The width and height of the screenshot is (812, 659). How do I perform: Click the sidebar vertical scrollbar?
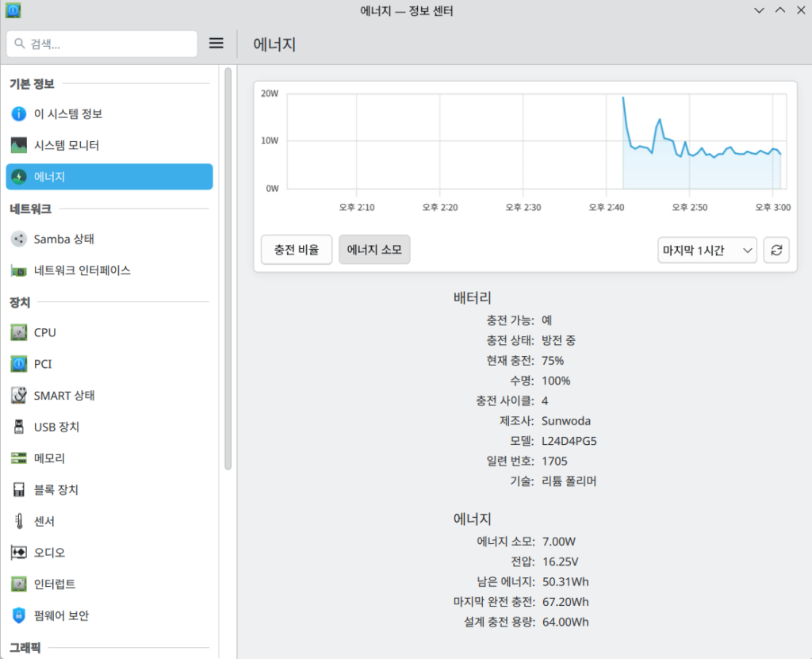click(x=228, y=270)
